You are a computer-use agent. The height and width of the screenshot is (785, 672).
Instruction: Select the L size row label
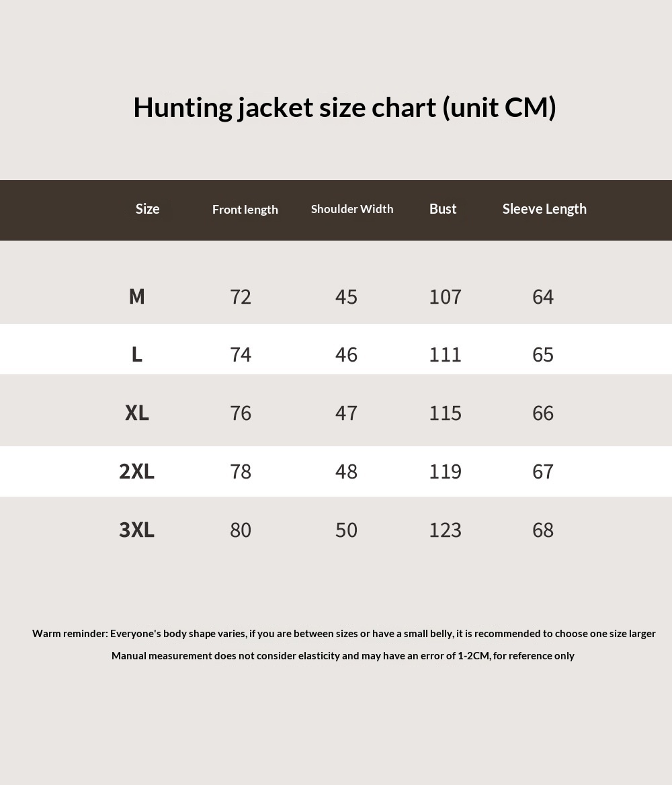(136, 354)
